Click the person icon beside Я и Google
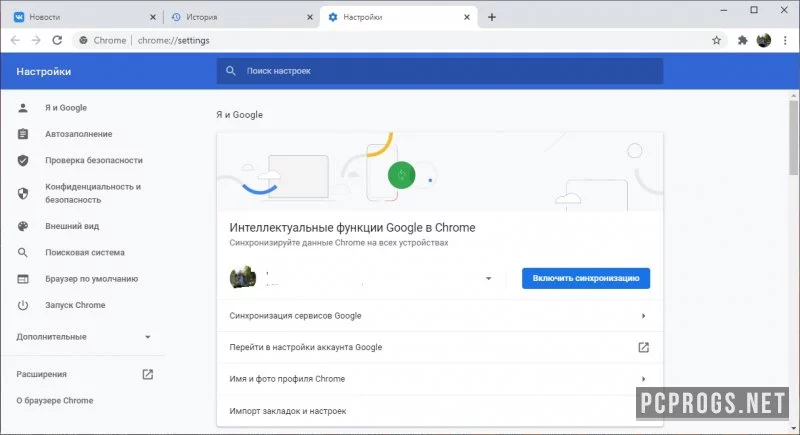Viewport: 800px width, 435px height. 23,108
